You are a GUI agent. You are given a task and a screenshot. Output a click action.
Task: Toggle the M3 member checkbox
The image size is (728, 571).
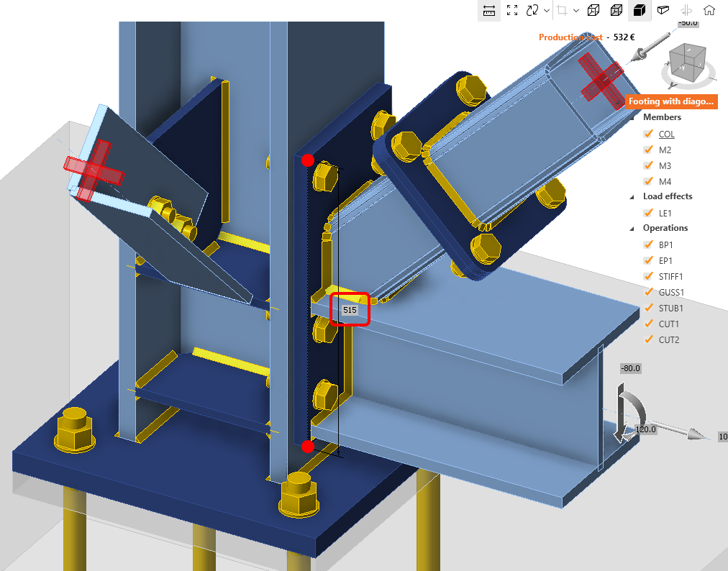pos(648,165)
